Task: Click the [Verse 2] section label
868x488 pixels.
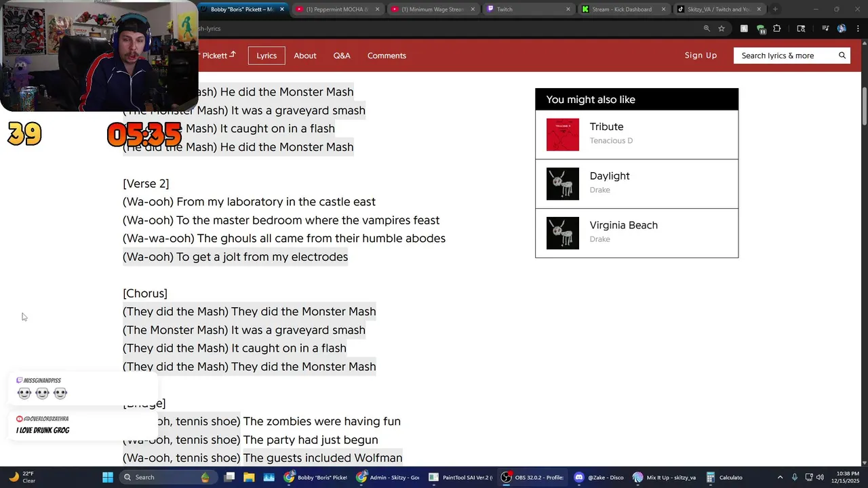Action: (x=146, y=184)
